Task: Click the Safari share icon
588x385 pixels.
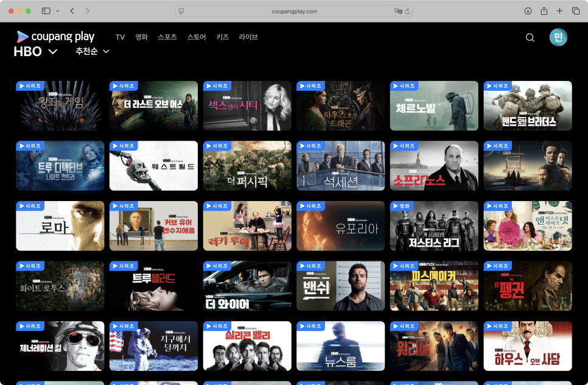Action: tap(544, 11)
